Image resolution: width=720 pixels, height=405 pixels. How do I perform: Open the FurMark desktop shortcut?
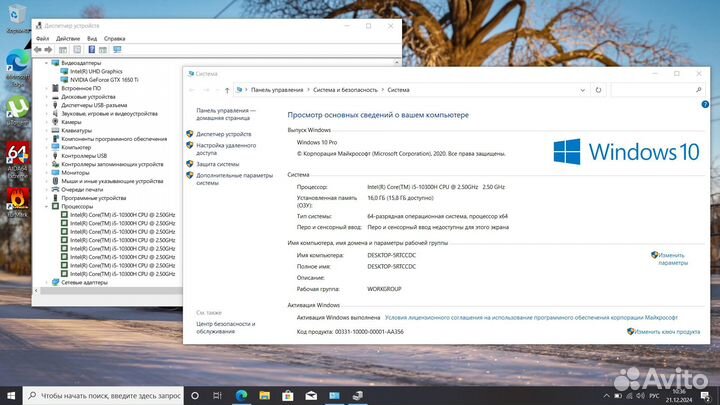tap(17, 202)
